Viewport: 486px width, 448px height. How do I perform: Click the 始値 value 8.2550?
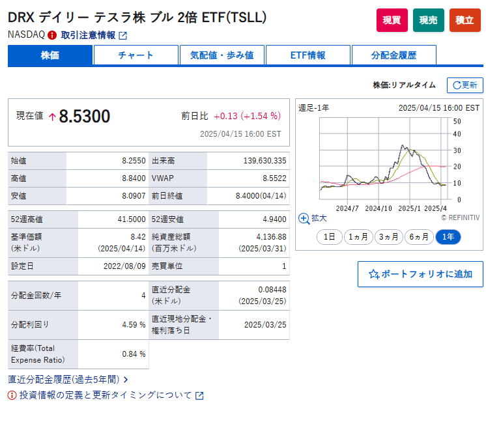[x=134, y=161]
